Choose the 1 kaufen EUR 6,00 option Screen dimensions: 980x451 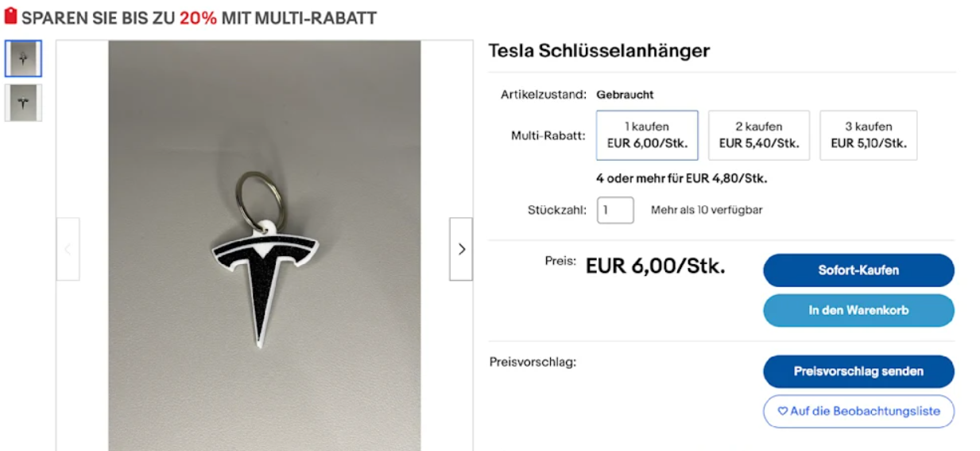[647, 135]
